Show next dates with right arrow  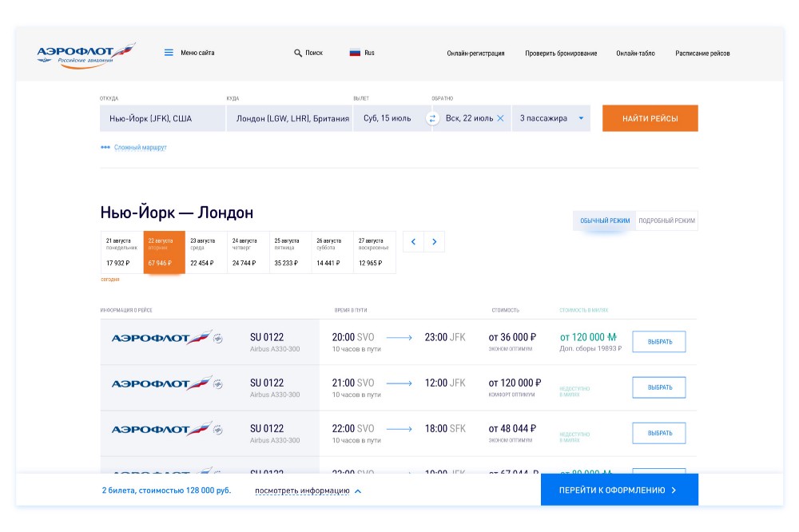(434, 241)
